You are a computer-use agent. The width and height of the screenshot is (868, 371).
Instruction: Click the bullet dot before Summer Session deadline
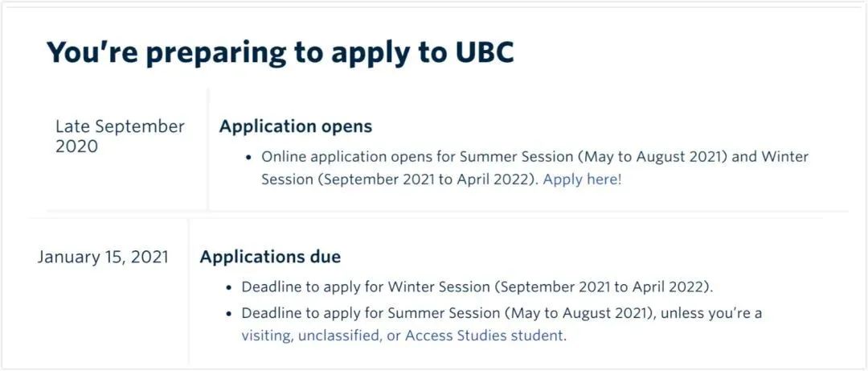point(230,314)
